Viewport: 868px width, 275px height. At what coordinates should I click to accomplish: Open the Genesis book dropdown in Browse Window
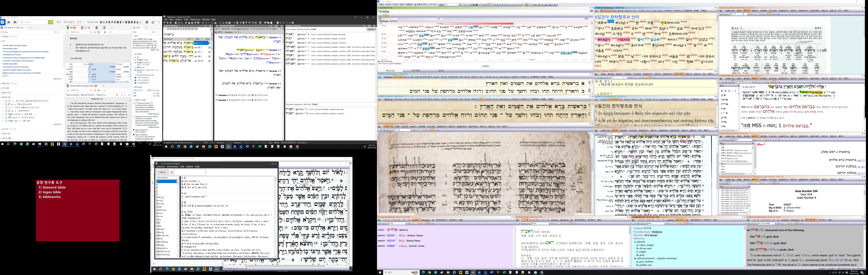(x=229, y=32)
